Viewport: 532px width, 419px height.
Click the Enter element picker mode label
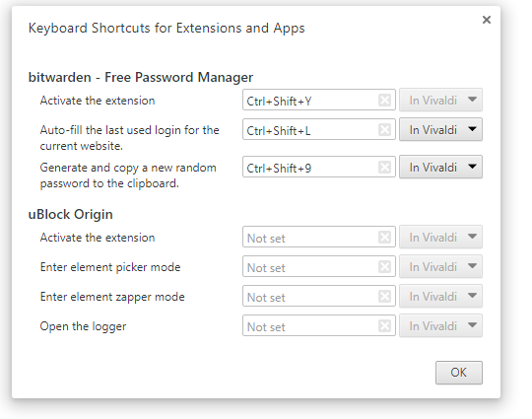coord(110,267)
